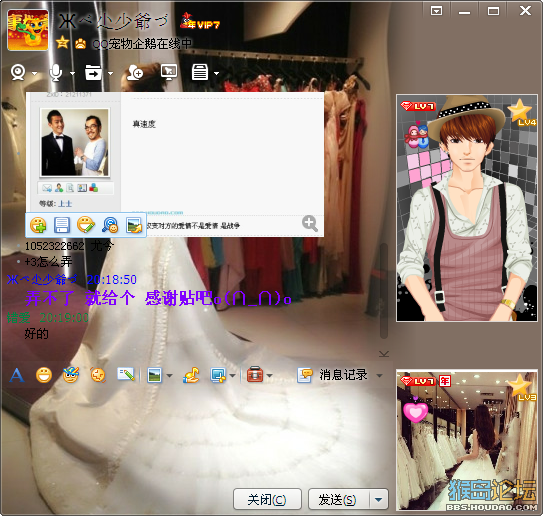Click the send file folder icon

click(94, 72)
